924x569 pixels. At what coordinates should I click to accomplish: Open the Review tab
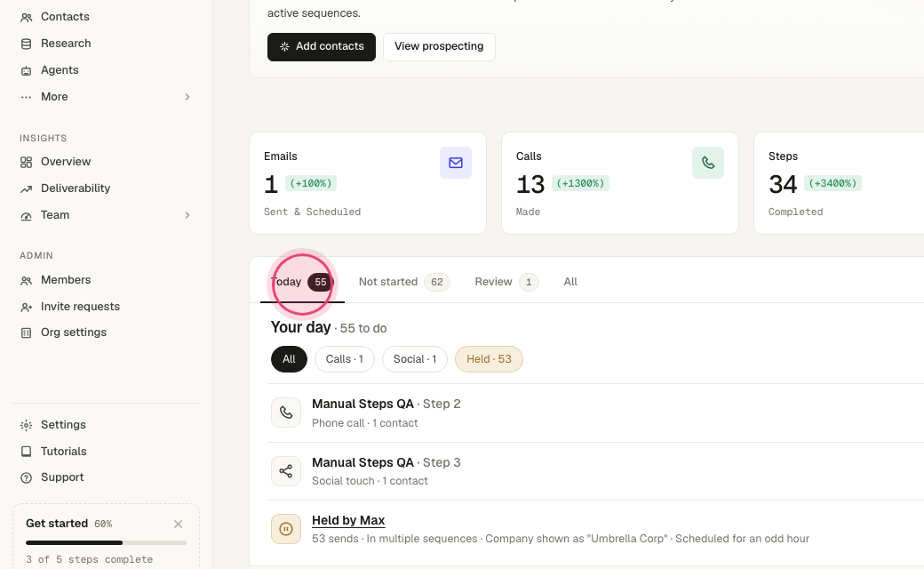(x=506, y=282)
